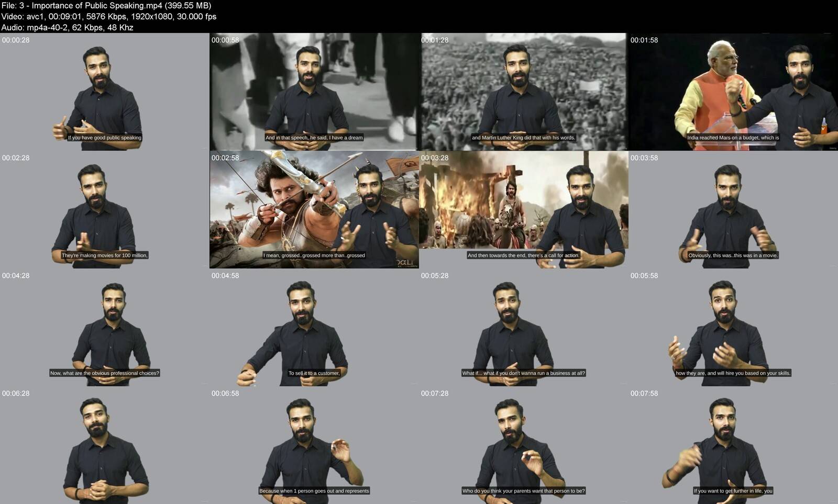Open the frame thumbnail stamped 00:04:58
Viewport: 838px width, 504px height.
click(314, 327)
